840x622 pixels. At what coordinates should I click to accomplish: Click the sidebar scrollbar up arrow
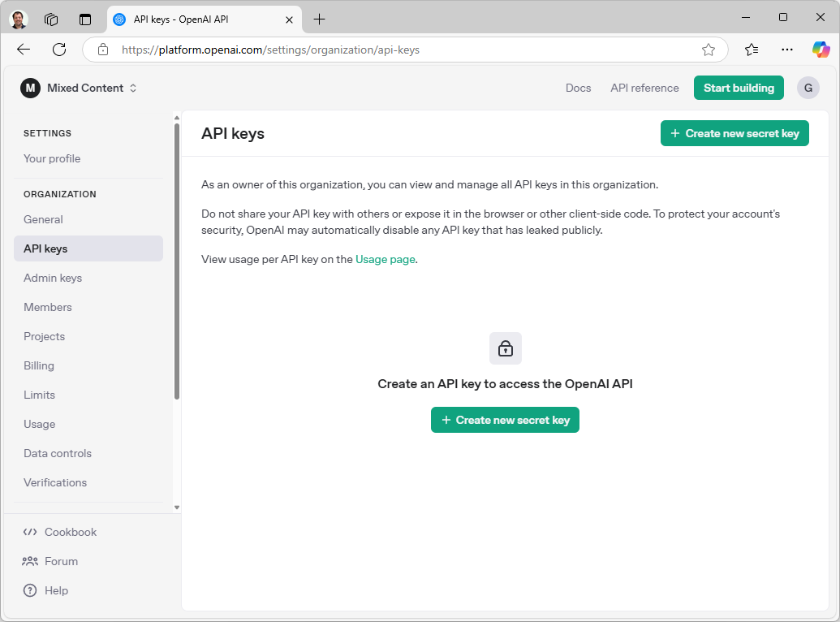[x=177, y=118]
